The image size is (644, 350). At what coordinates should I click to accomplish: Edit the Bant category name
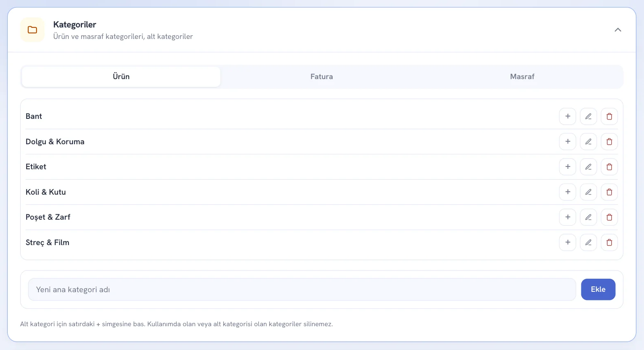click(x=588, y=116)
